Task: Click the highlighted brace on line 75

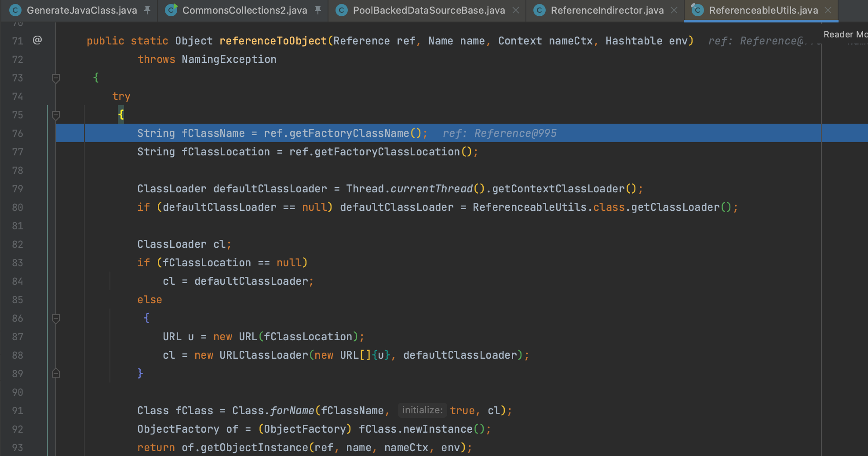Action: click(x=121, y=115)
